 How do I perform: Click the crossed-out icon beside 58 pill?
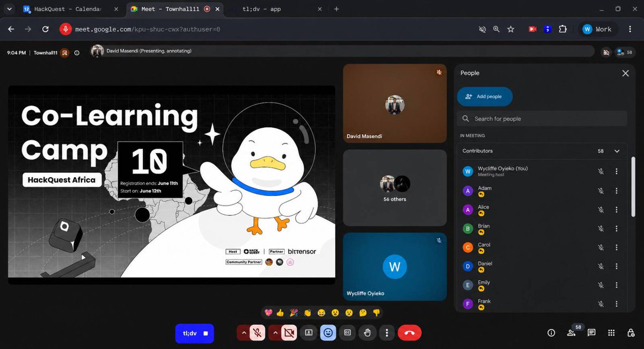click(606, 52)
